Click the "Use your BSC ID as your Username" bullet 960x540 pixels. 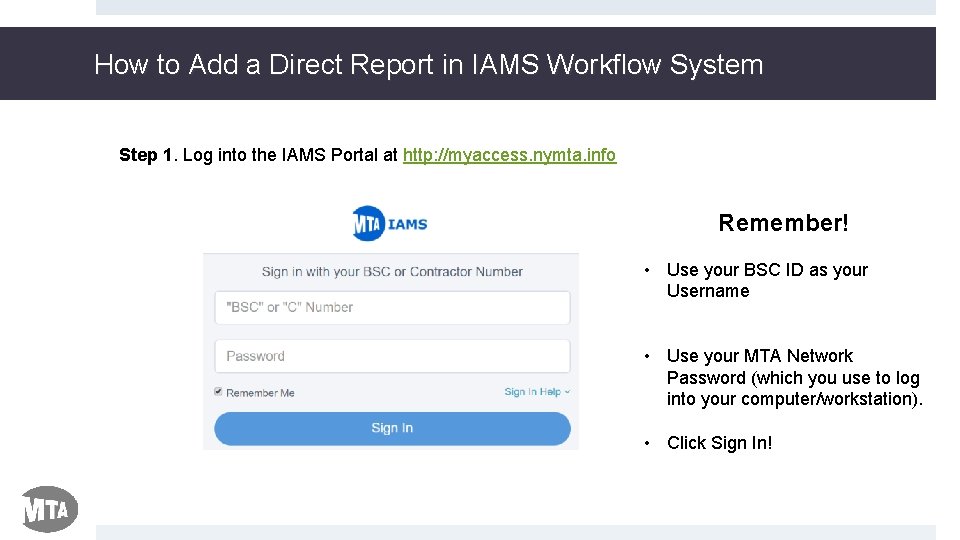click(x=767, y=280)
